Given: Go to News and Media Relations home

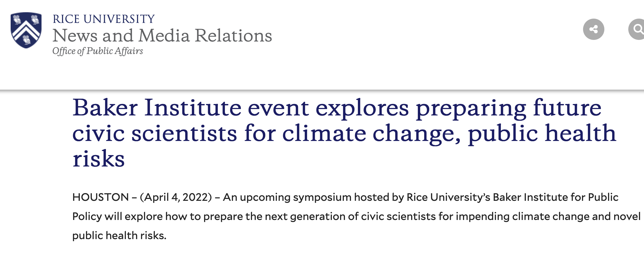Looking at the screenshot, I should 162,35.
